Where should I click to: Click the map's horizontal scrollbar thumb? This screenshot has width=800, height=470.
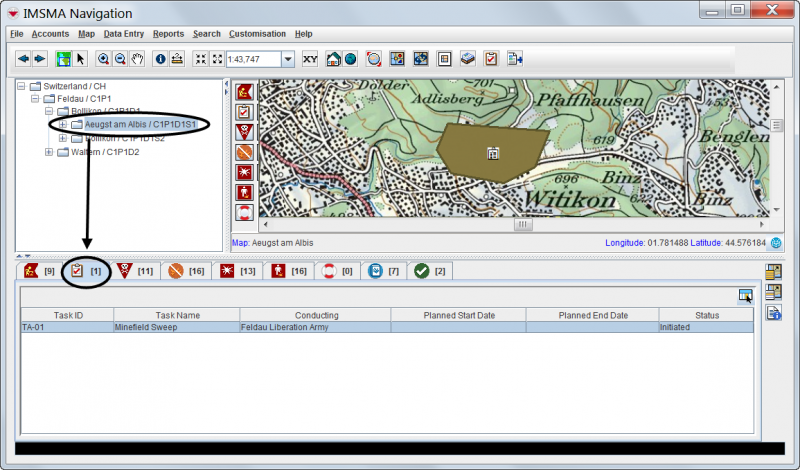click(x=522, y=225)
